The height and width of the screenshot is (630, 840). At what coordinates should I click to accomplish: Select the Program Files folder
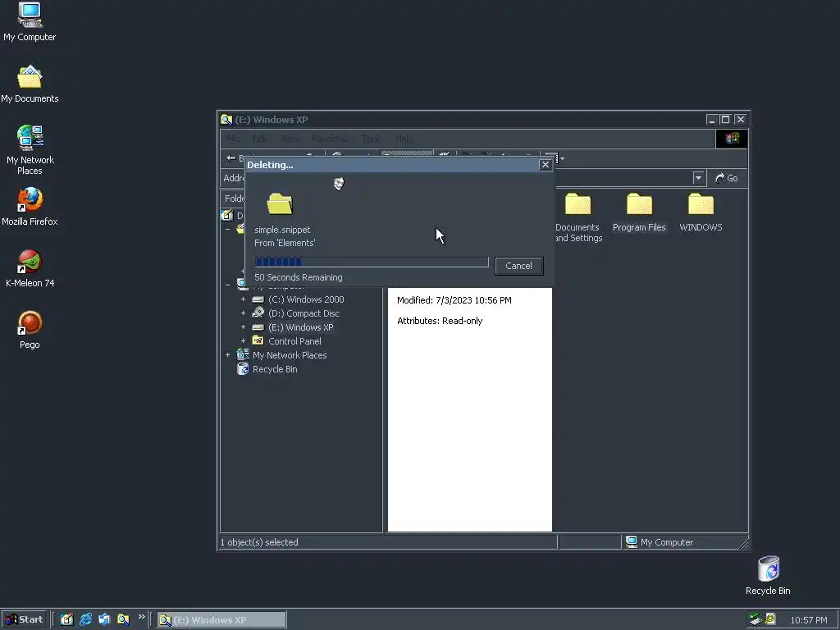click(x=639, y=212)
